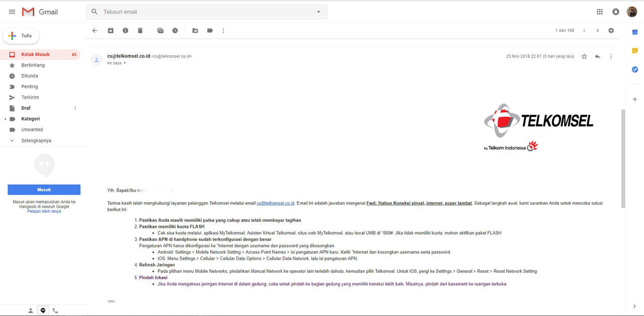Screen dimensions: 644x316
Task: Open Kotak Masuk inbox folder
Action: point(40,54)
